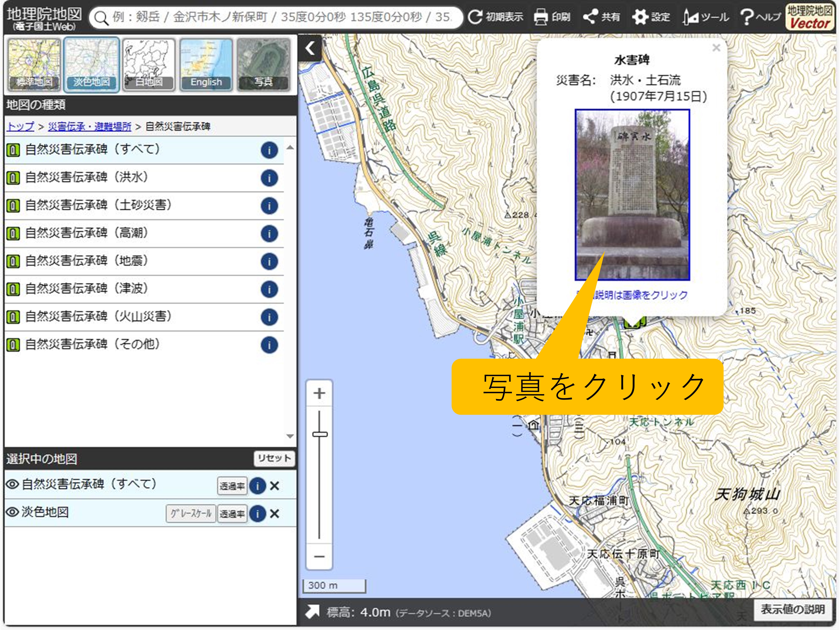
Task: Click the layer list scroll up arrow
Action: 290,148
